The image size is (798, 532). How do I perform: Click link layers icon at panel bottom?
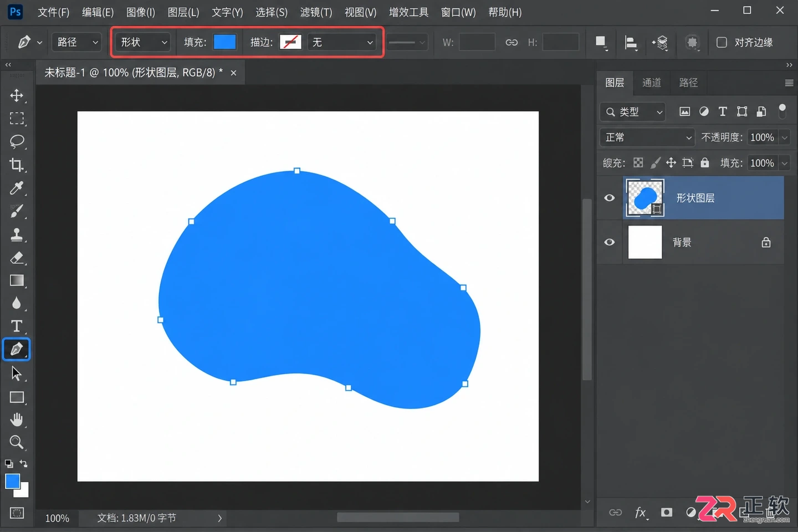coord(616,512)
